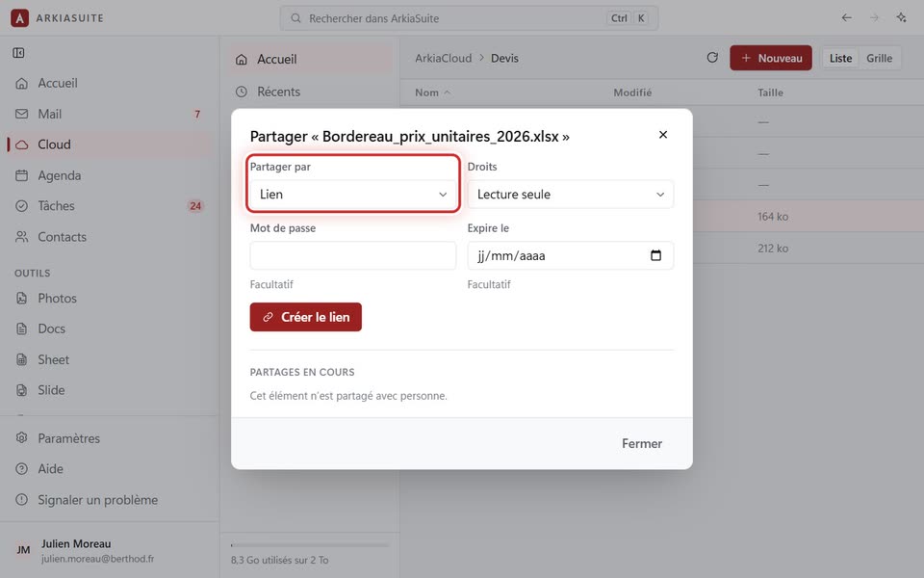This screenshot has width=924, height=578.
Task: Click the Devis breadcrumb
Action: pyautogui.click(x=504, y=58)
